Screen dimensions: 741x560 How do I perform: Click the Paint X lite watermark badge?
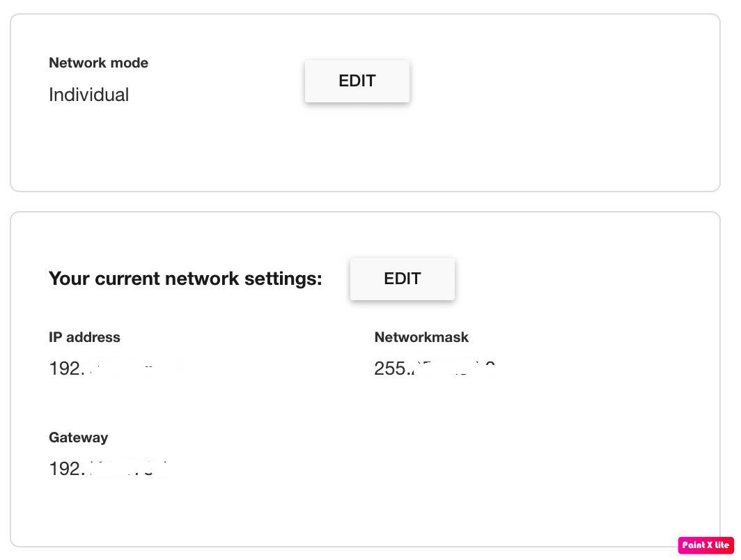tap(705, 545)
